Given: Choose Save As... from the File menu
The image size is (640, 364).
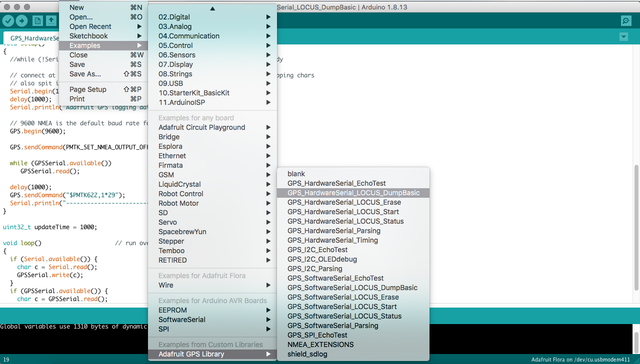Looking at the screenshot, I should pos(103,74).
